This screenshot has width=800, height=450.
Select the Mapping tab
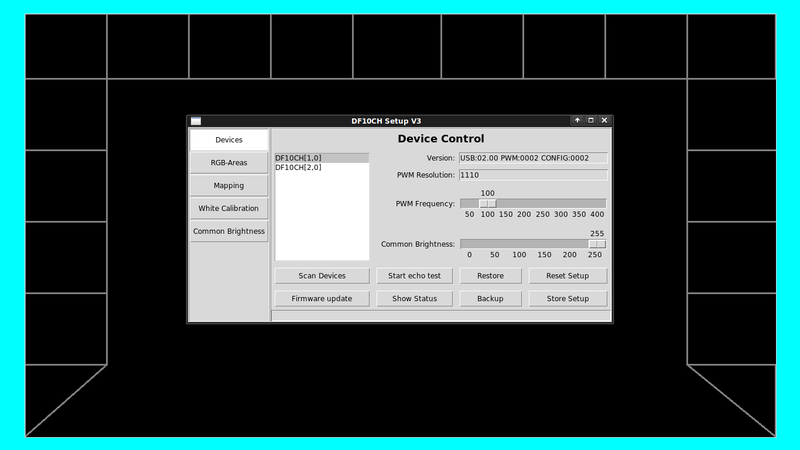point(229,185)
